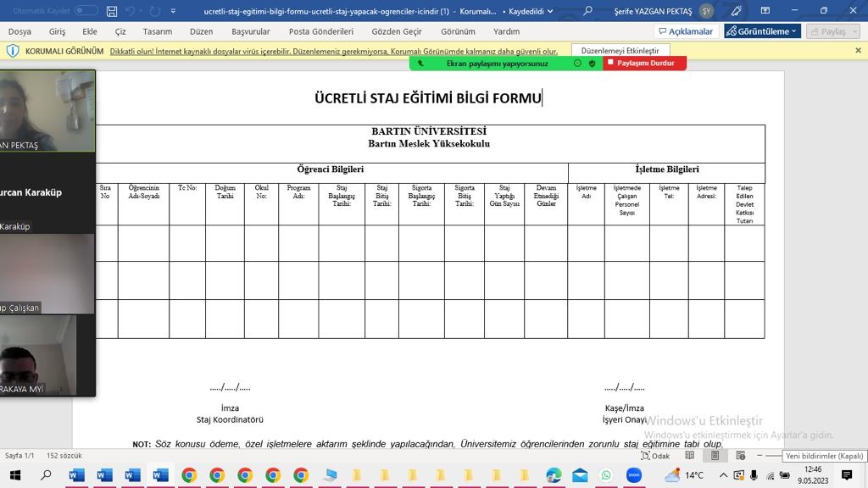Screen dimensions: 868x488
Task: Click the Çalışkan participant video tile
Action: [47, 274]
